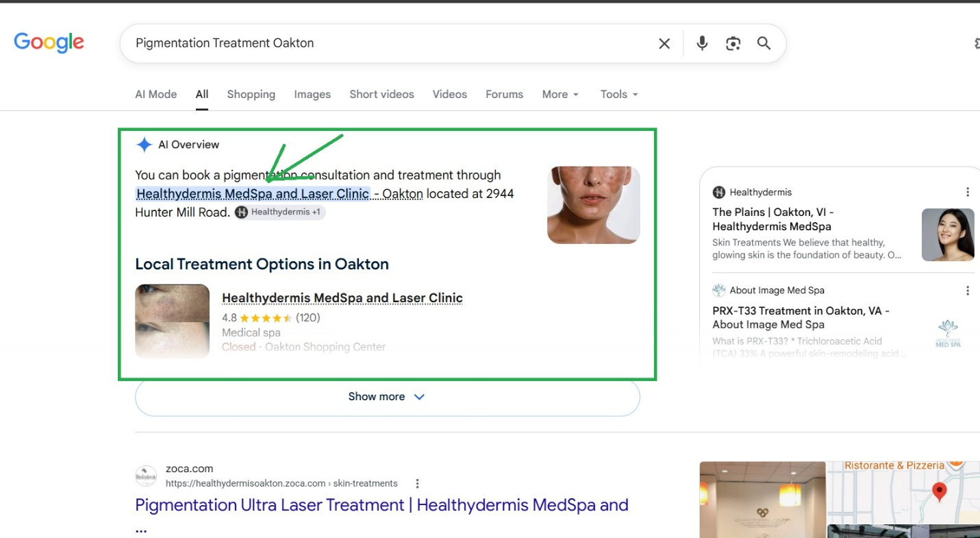Open the Short videos tab

[381, 95]
